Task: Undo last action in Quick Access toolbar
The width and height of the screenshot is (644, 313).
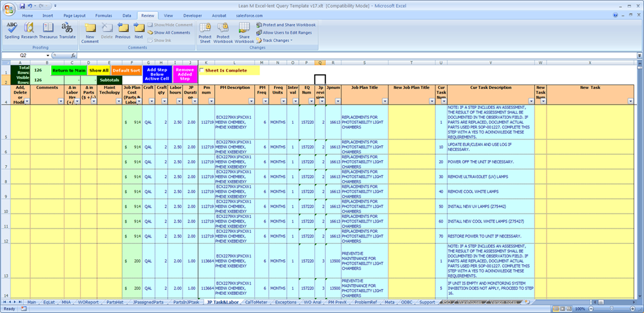Action: point(30,6)
